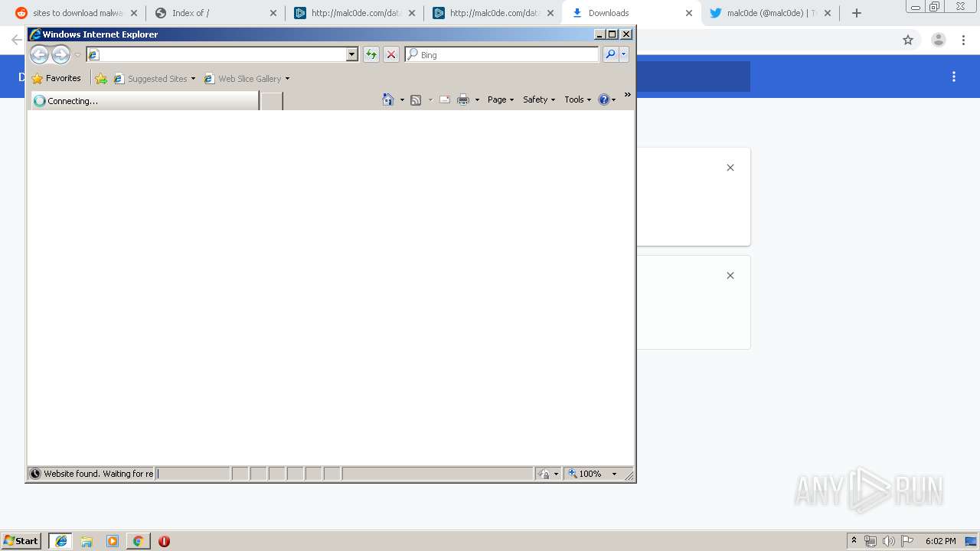Click the Chrome profile avatar icon
Screen dimensions: 980x551
(939, 40)
